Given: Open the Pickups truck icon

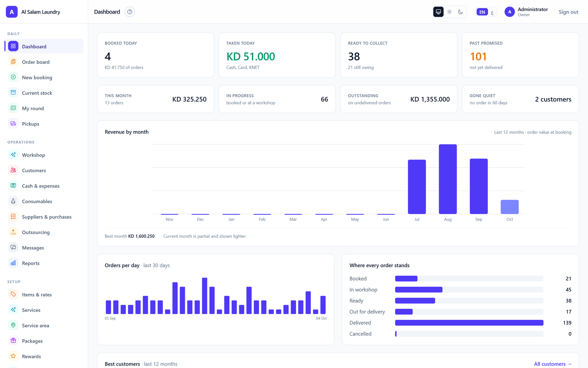Looking at the screenshot, I should pos(13,124).
